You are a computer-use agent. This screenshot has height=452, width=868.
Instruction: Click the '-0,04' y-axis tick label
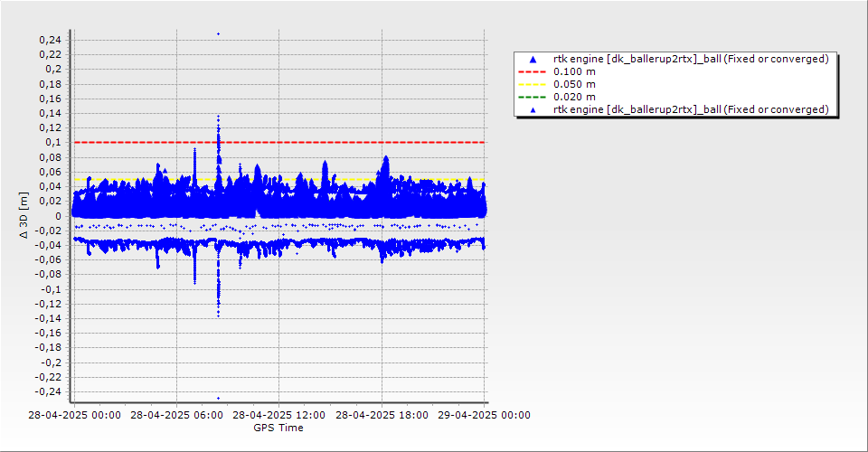point(48,245)
